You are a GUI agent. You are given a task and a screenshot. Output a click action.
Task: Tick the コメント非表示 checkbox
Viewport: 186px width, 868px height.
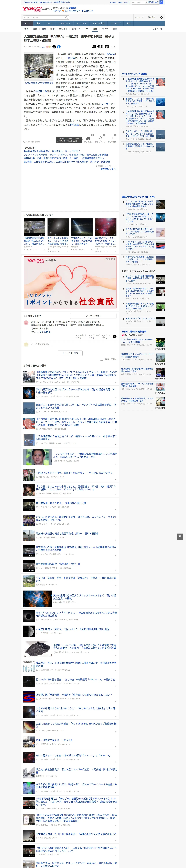click(x=102, y=359)
